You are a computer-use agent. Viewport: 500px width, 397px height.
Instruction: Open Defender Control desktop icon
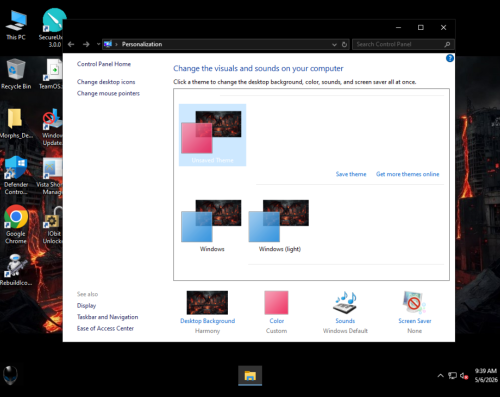pos(16,175)
